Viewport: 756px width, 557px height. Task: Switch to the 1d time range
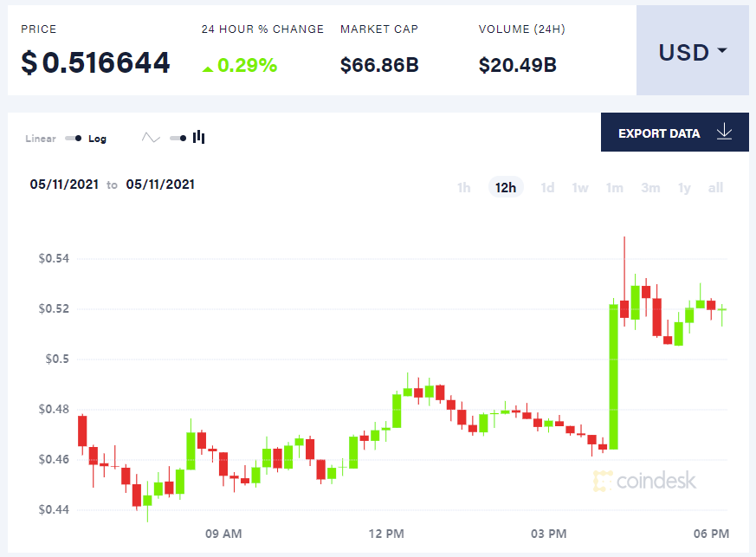click(547, 187)
